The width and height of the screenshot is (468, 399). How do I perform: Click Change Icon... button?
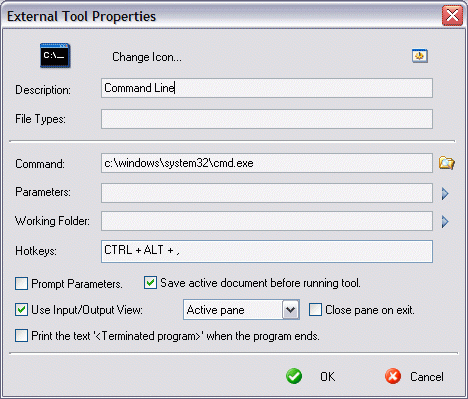click(147, 57)
